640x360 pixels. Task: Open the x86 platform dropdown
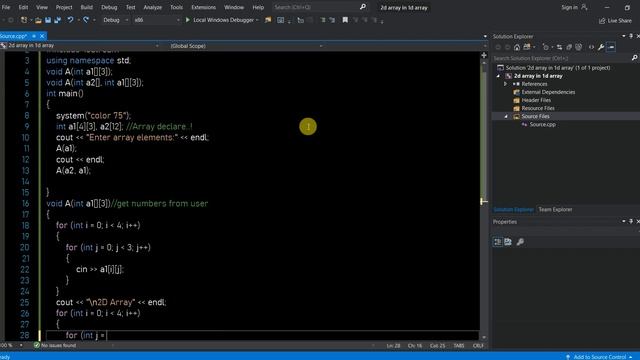tap(157, 20)
